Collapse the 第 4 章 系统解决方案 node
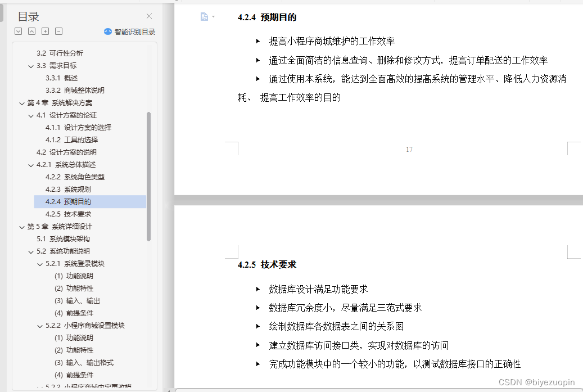Screen dimensions: 583x392 point(22,103)
